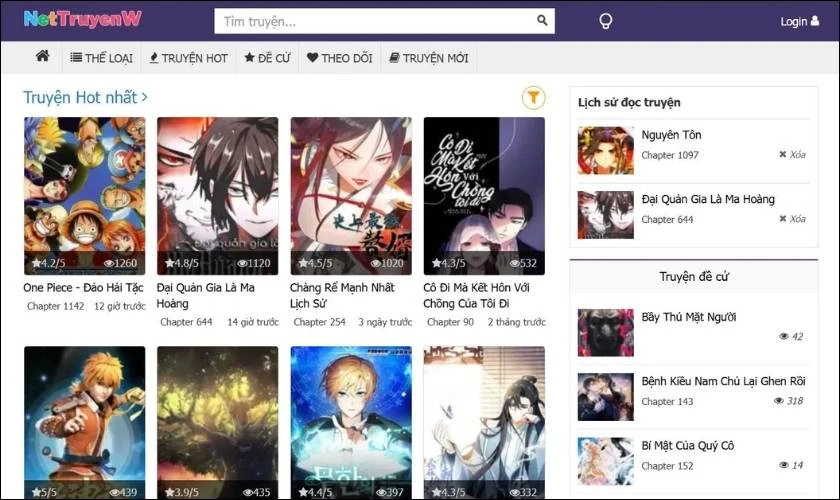Expand Truyện Hot nhất section arrow

144,98
